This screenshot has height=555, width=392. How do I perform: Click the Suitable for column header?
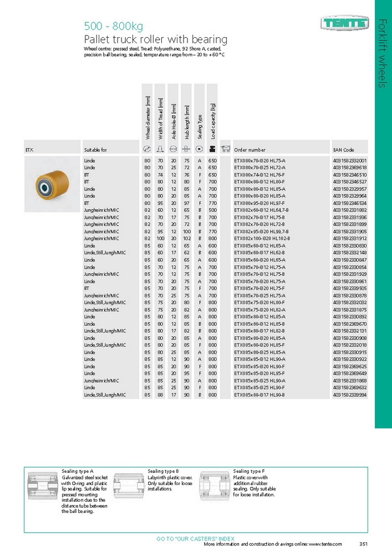click(x=95, y=150)
